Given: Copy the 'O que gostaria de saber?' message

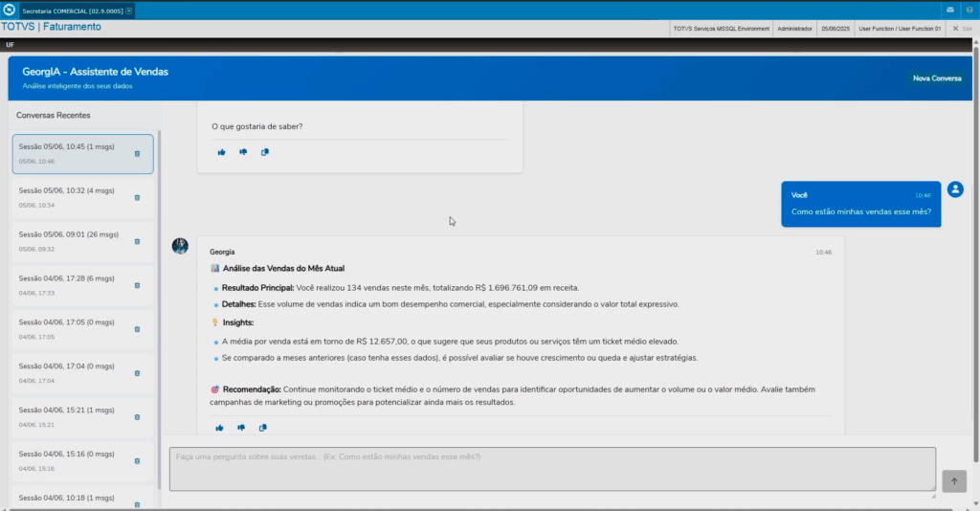Looking at the screenshot, I should pyautogui.click(x=265, y=152).
